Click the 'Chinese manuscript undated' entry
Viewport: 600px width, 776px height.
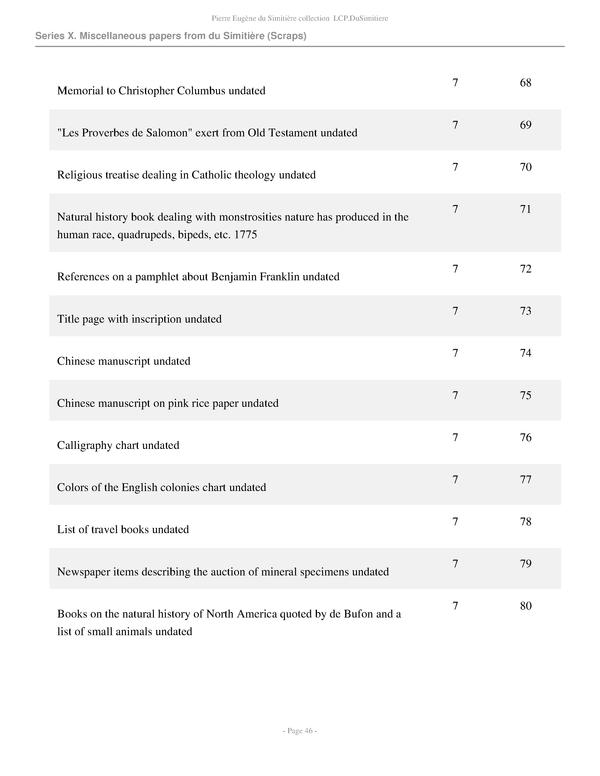[123, 361]
